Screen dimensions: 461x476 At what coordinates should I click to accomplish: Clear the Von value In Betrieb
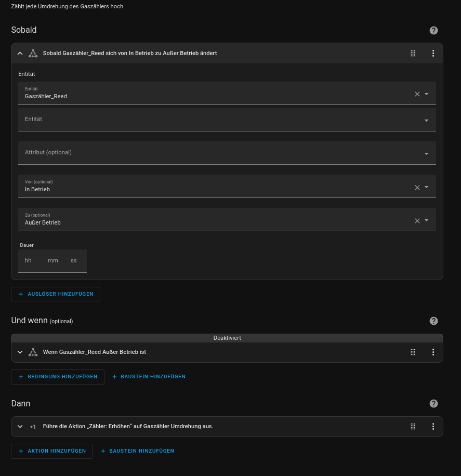(417, 188)
